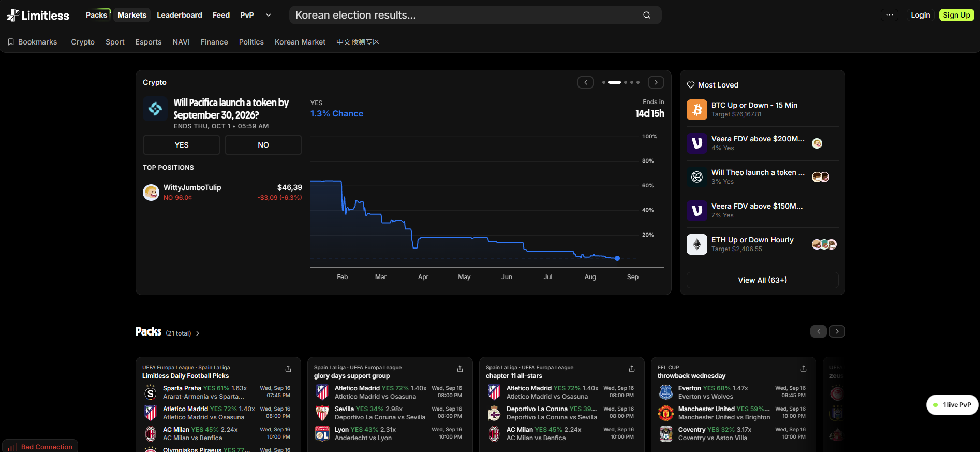Viewport: 980px width, 452px height.
Task: Go to previous Packs carousel page
Action: 819,331
